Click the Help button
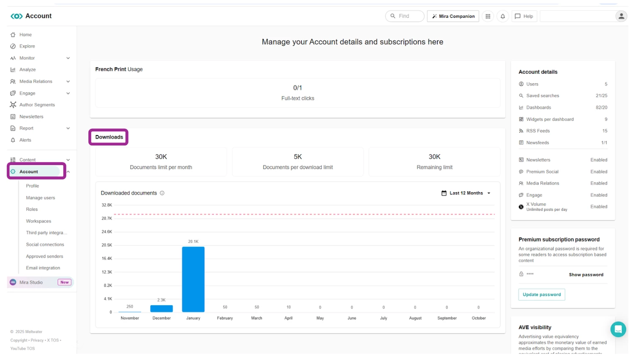 524,16
